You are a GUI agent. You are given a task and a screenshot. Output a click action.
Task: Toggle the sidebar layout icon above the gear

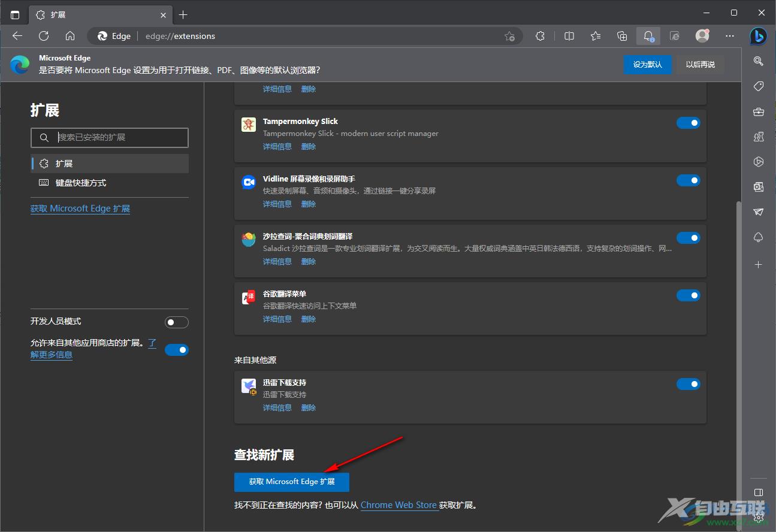pos(759,492)
